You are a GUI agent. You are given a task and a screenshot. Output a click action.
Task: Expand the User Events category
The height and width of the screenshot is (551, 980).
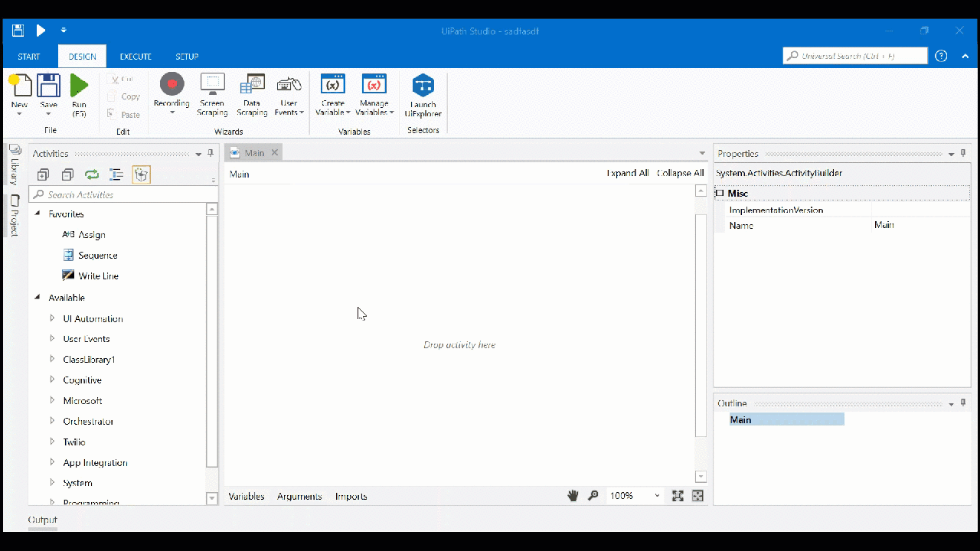point(52,338)
